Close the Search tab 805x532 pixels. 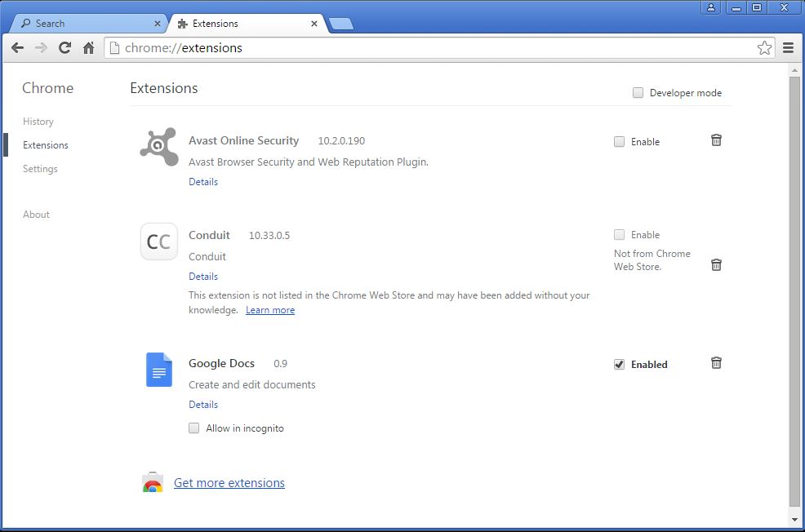[158, 24]
